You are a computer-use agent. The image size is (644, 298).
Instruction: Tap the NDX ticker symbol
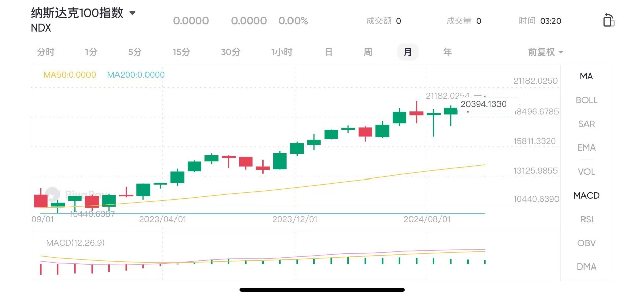click(x=41, y=28)
